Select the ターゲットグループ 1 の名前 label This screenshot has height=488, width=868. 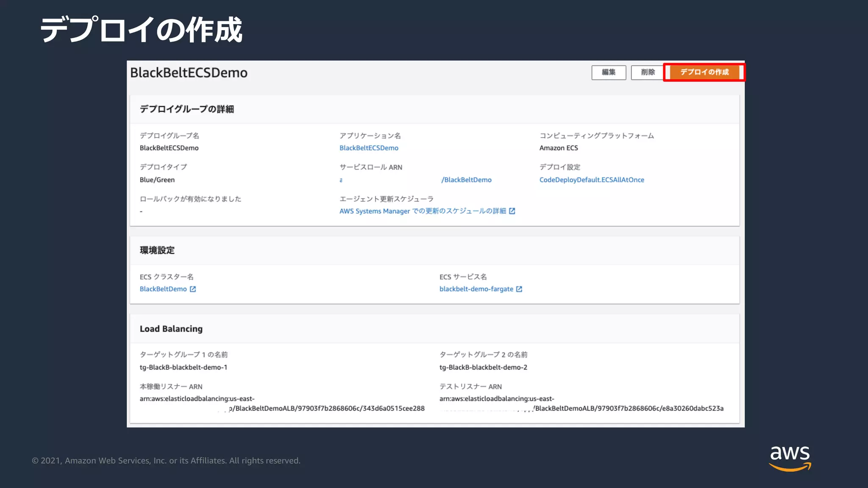184,355
